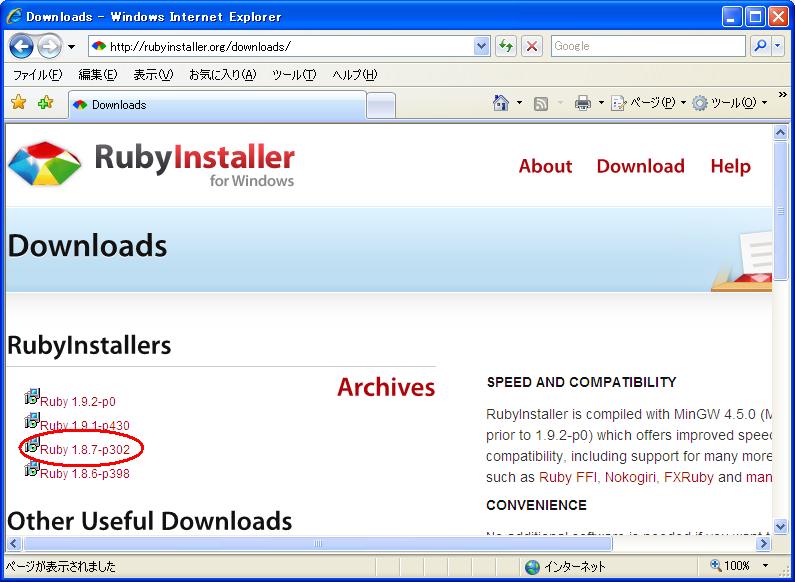Follow the Nokogiri link

click(630, 477)
